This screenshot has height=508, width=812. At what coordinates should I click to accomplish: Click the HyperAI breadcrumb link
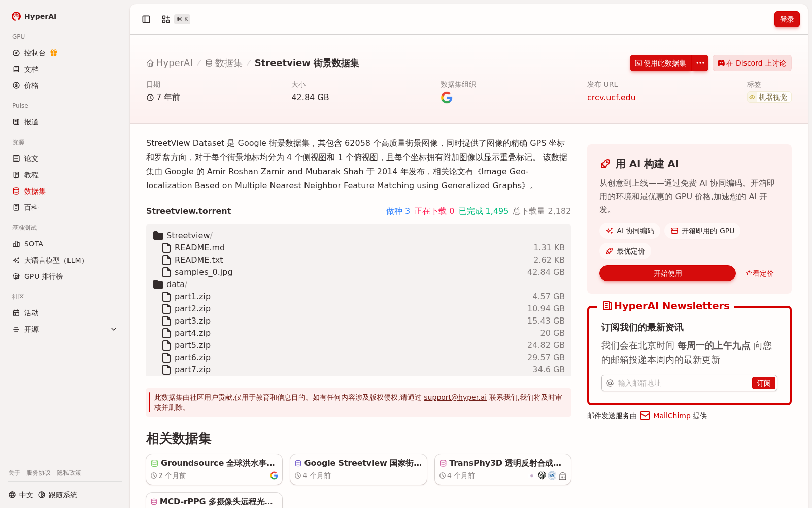[x=170, y=63]
